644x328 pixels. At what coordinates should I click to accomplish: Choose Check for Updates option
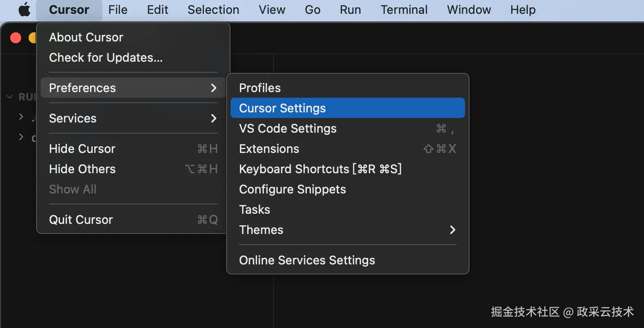click(x=106, y=58)
